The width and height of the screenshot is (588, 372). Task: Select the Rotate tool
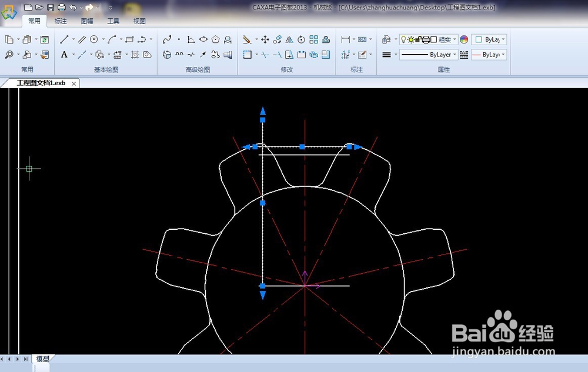click(x=301, y=39)
